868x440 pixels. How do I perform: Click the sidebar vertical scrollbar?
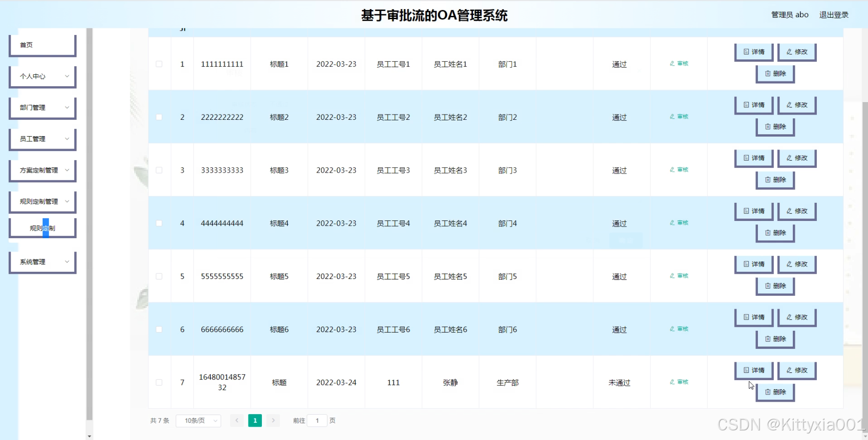tap(89, 223)
